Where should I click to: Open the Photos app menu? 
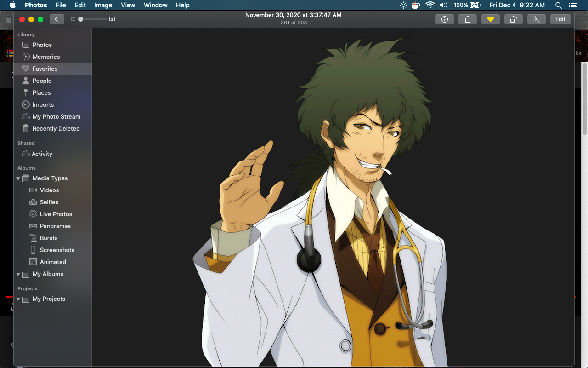(36, 5)
